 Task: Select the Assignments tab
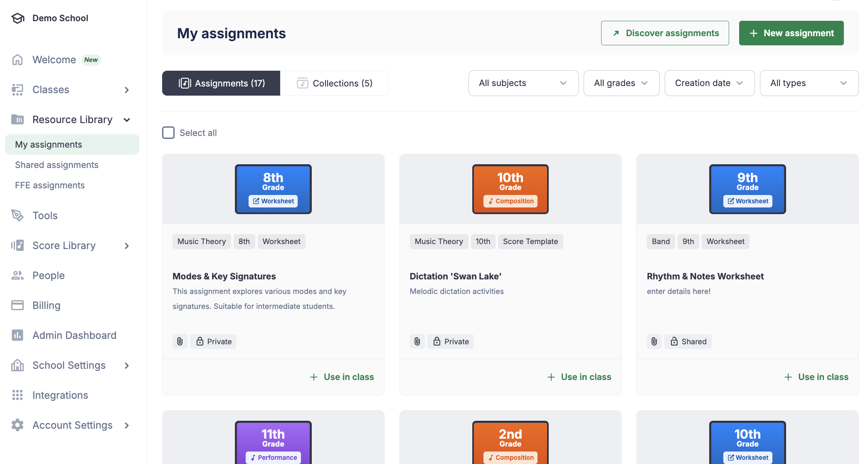[221, 83]
